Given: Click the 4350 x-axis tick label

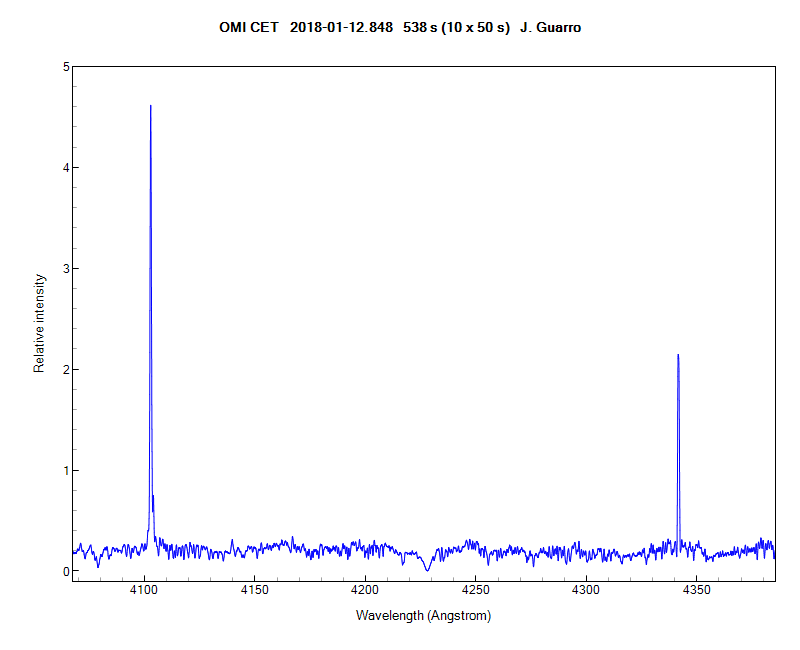Looking at the screenshot, I should (696, 592).
